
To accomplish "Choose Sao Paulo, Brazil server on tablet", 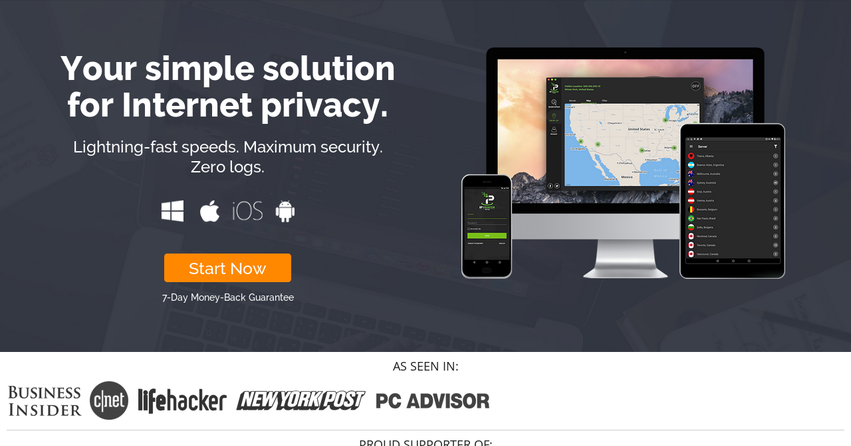I will click(733, 218).
